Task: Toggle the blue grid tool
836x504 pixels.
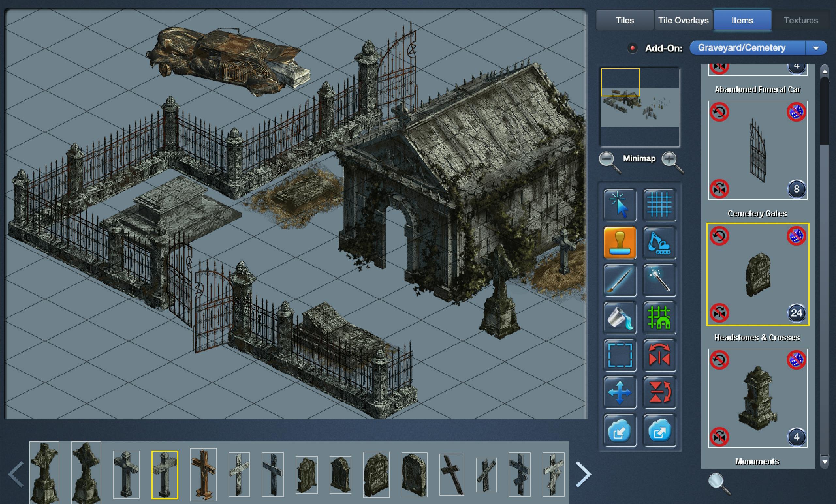Action: (659, 205)
